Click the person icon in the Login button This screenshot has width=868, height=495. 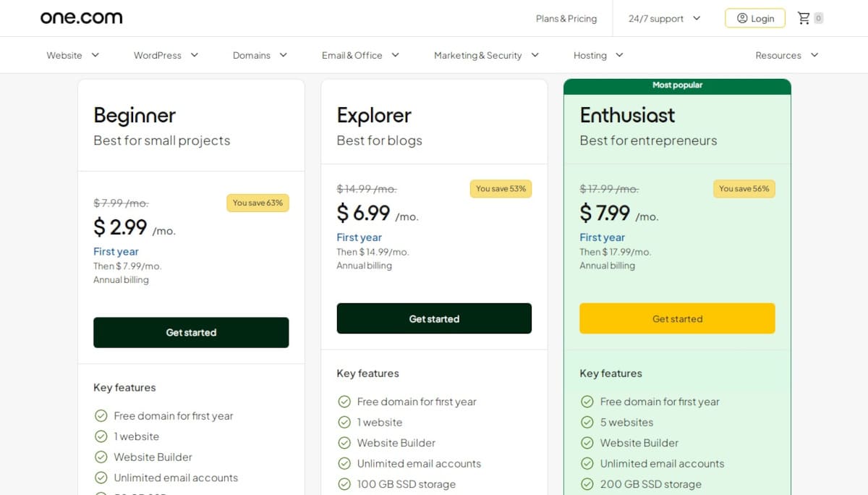point(741,18)
